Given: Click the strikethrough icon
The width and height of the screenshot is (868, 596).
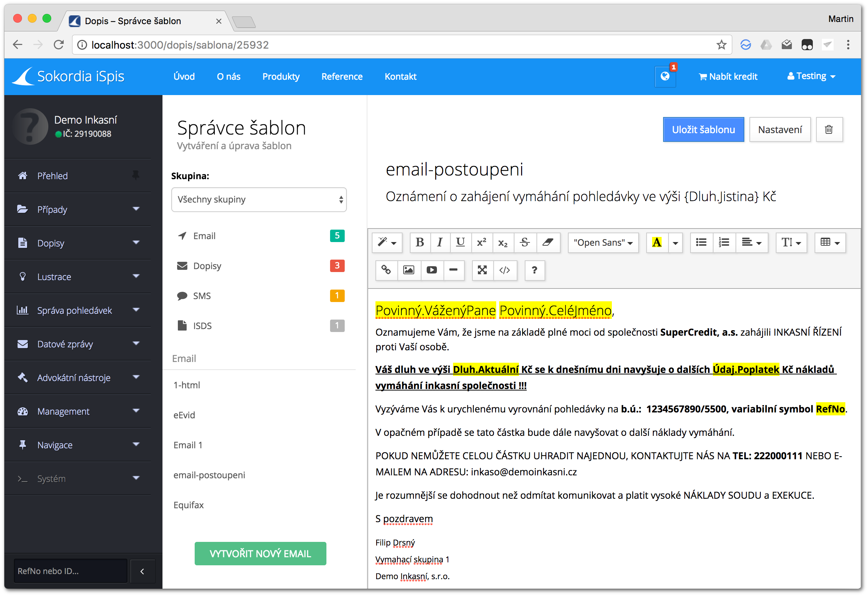Looking at the screenshot, I should pyautogui.click(x=525, y=242).
